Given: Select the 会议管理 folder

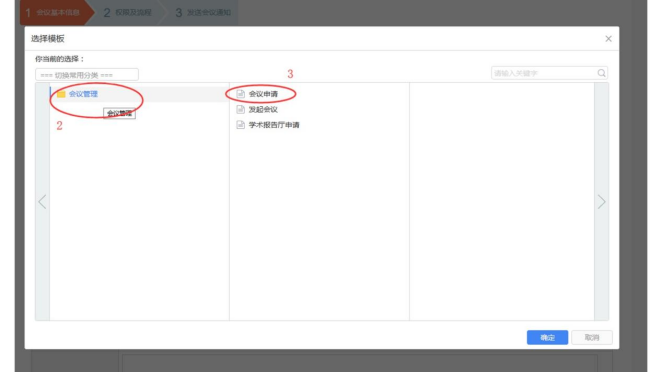Looking at the screenshot, I should click(x=140, y=94).
